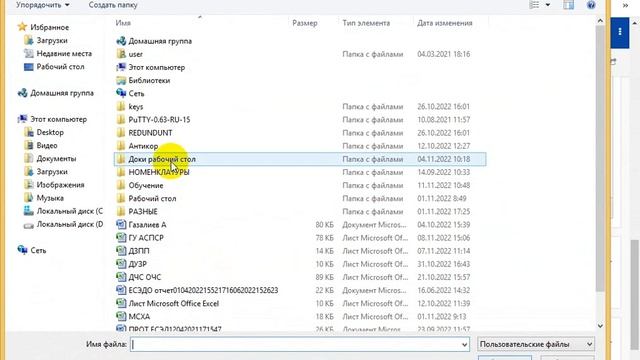Viewport: 640px width, 360px height.
Task: Sort by Размер column header
Action: coord(304,23)
